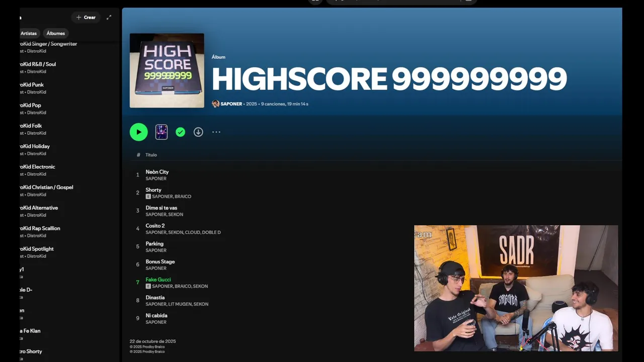Open the DistroKid Holiday playlist

tap(69, 150)
